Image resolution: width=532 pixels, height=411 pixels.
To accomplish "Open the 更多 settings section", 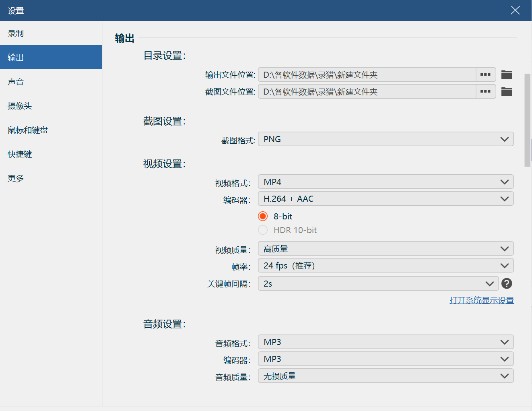I will tap(15, 178).
